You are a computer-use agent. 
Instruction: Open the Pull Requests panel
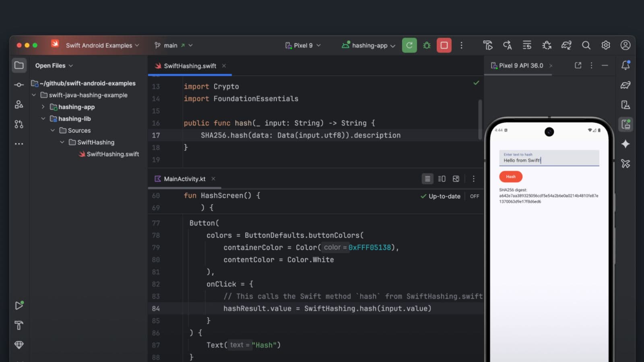pyautogui.click(x=19, y=124)
